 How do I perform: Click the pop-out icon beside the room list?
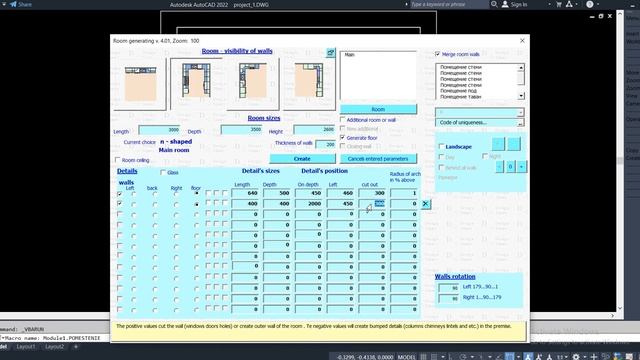[x=331, y=53]
